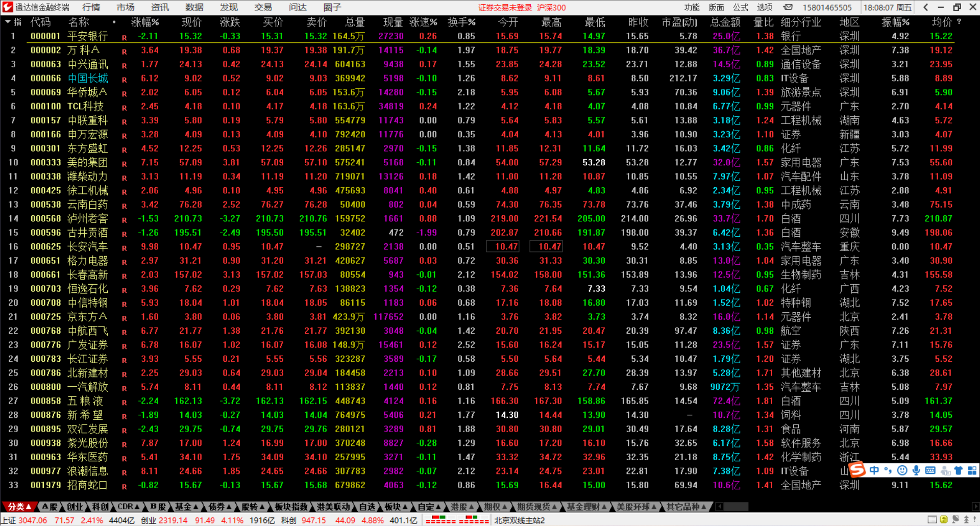This screenshot has height=526, width=980.
Task: Click the back arrow icon near clock
Action: (926, 7)
